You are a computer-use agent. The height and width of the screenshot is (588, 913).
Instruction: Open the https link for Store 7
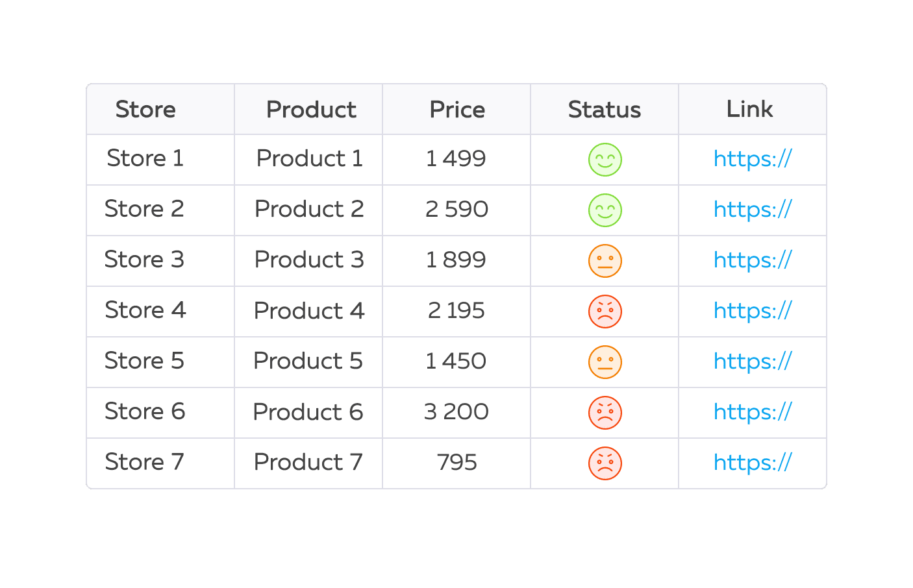coord(752,463)
